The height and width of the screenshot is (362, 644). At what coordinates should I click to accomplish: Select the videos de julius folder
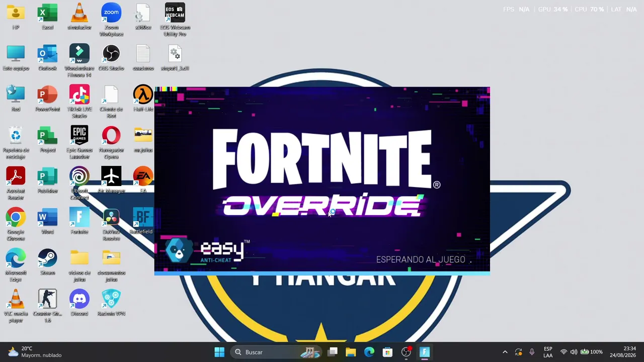pyautogui.click(x=79, y=265)
